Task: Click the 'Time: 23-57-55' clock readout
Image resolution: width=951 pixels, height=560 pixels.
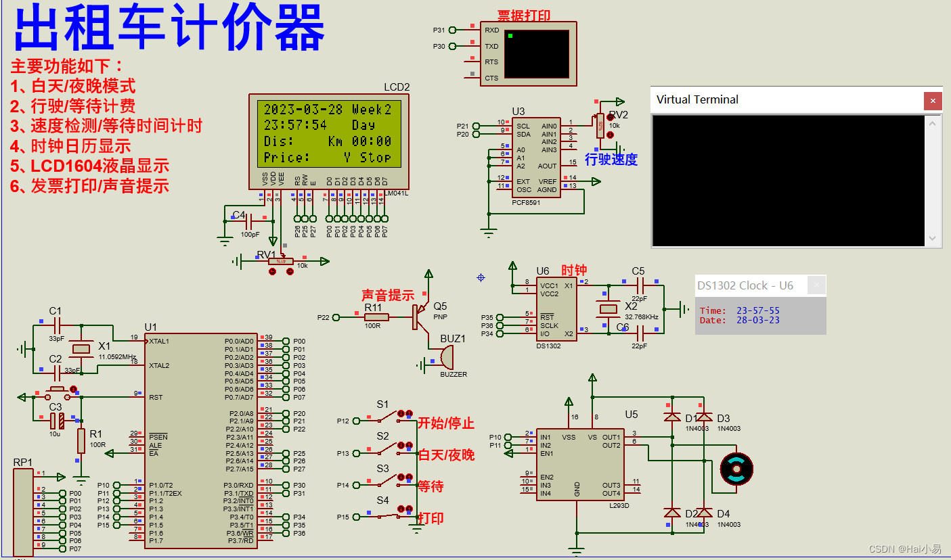Action: (739, 310)
